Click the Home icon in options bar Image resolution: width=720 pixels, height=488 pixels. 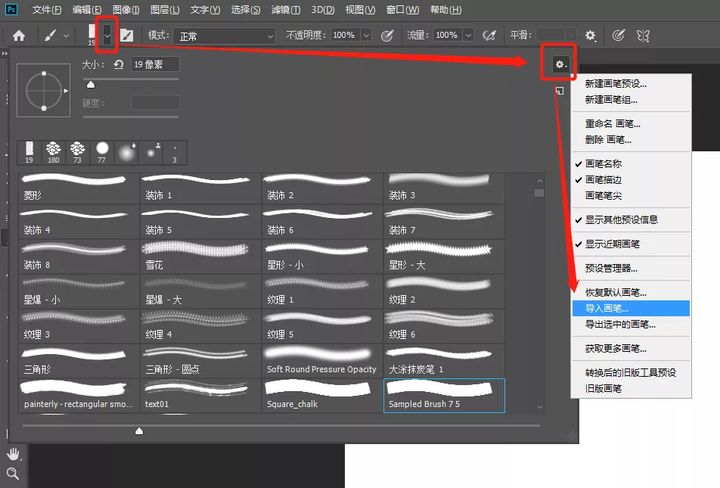coord(19,35)
